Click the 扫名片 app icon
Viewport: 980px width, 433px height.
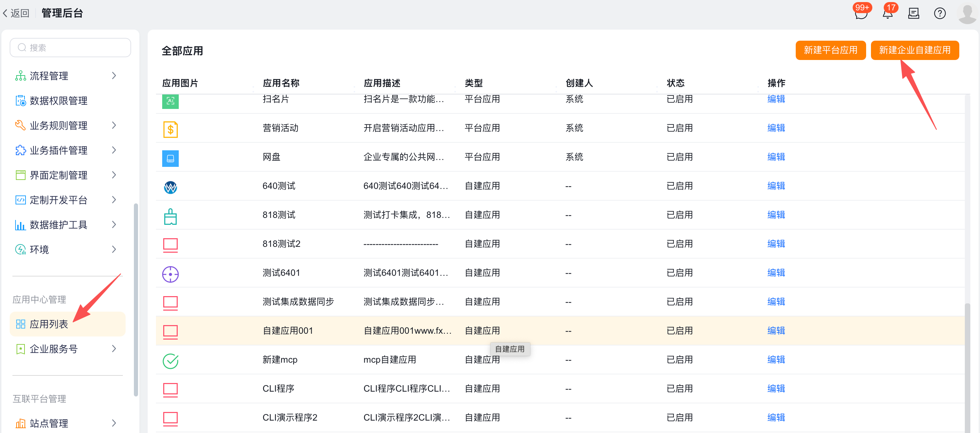[170, 101]
